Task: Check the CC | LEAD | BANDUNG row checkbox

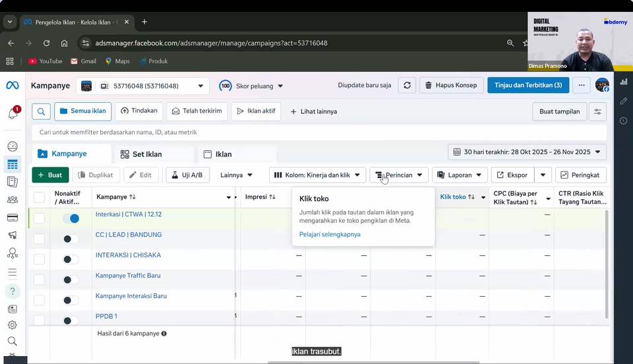Action: click(x=39, y=239)
